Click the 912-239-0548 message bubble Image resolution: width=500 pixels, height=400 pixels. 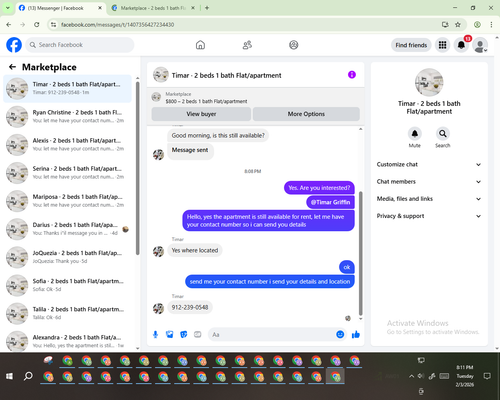click(x=190, y=307)
